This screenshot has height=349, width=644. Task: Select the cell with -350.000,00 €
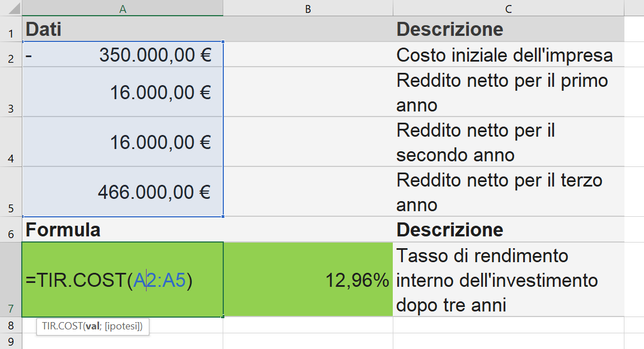tap(122, 55)
